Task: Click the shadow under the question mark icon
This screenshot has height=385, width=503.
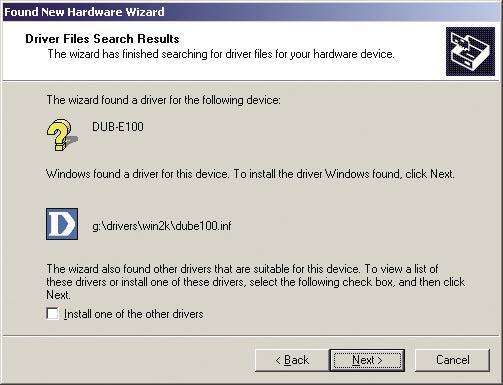Action: [x=72, y=139]
